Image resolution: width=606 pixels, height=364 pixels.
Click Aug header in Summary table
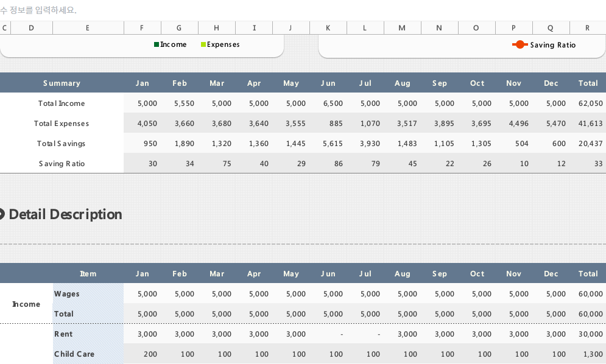pyautogui.click(x=403, y=83)
